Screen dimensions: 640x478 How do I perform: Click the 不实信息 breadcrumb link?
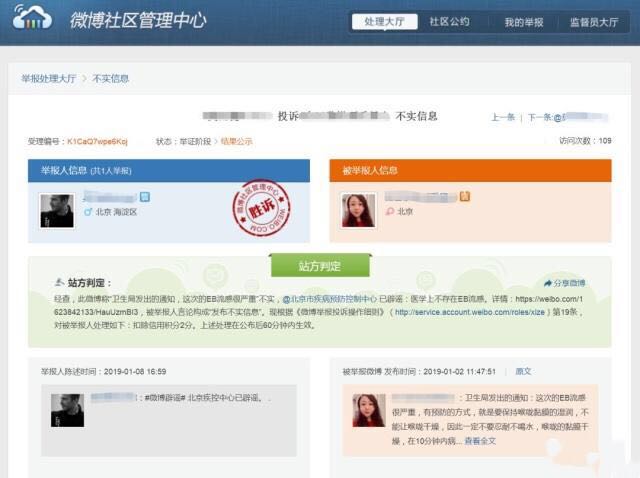pos(111,78)
